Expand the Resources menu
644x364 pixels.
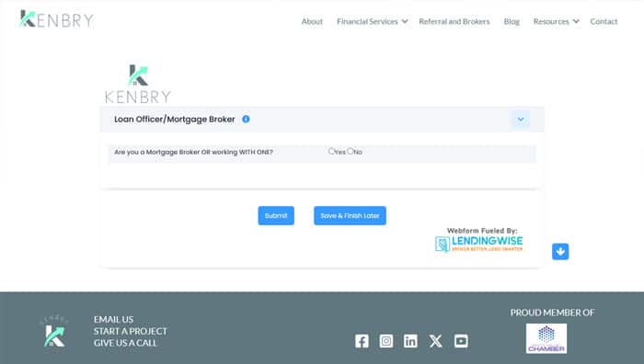[556, 21]
